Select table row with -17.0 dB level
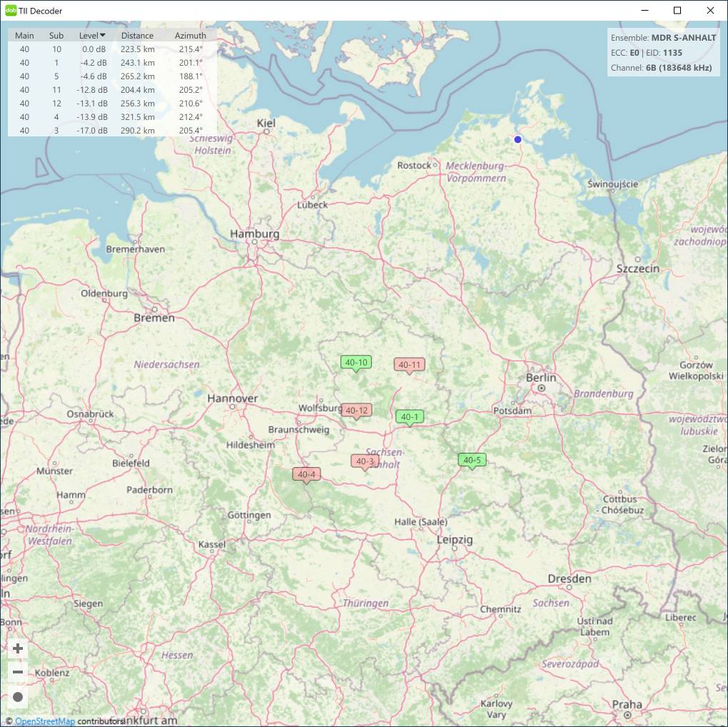Viewport: 728px width, 727px height. click(x=112, y=131)
